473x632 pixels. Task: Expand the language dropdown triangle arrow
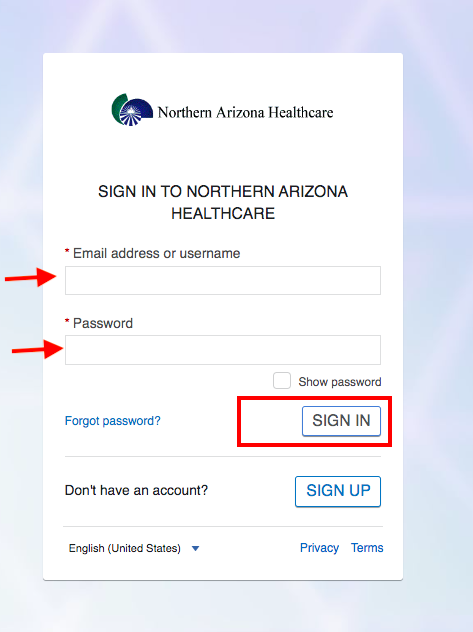[x=195, y=549]
